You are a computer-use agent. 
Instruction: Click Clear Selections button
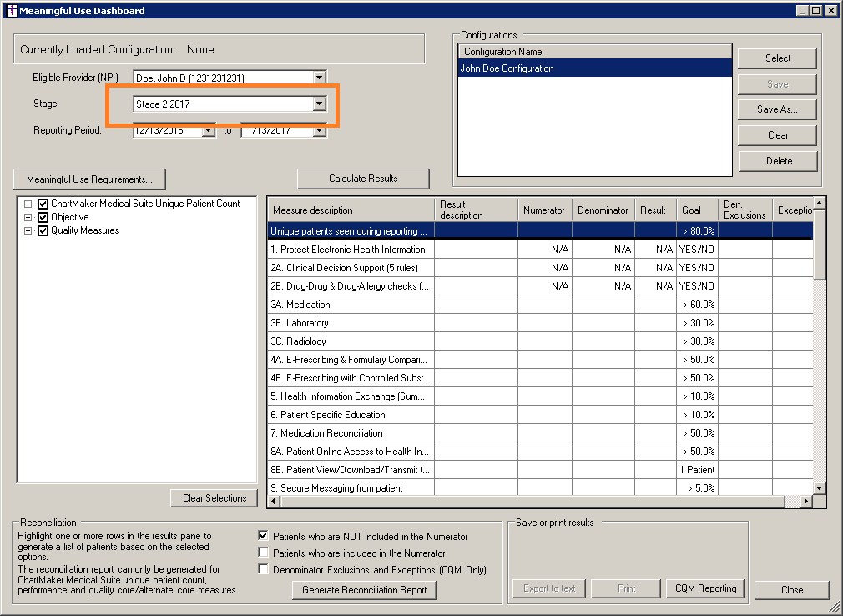click(x=214, y=498)
